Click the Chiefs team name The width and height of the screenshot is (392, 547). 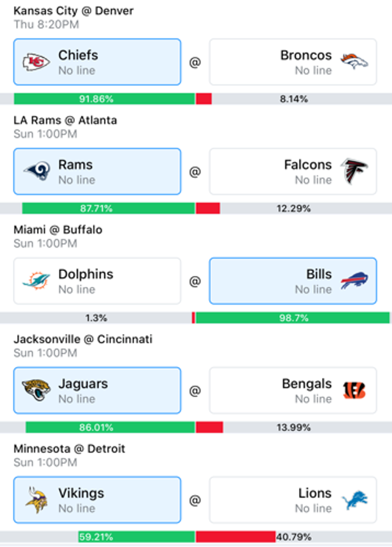(x=78, y=55)
